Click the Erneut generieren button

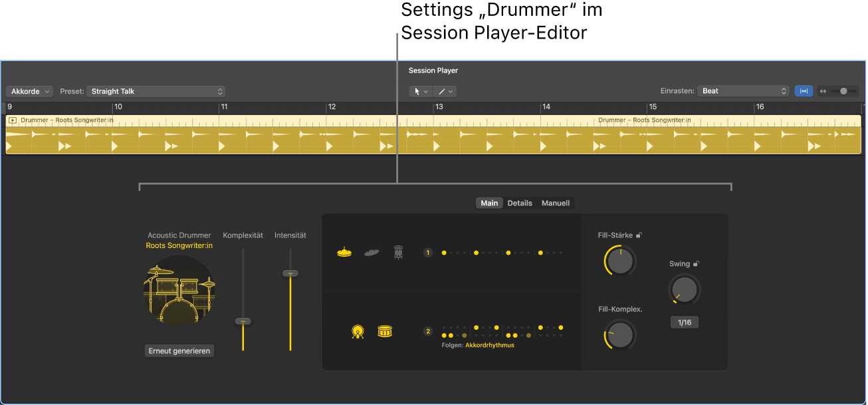tap(179, 350)
